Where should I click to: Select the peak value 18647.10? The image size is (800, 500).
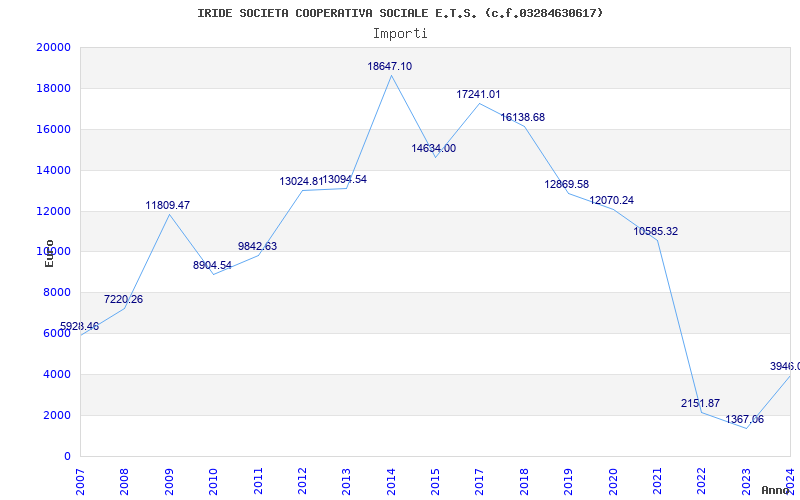390,66
